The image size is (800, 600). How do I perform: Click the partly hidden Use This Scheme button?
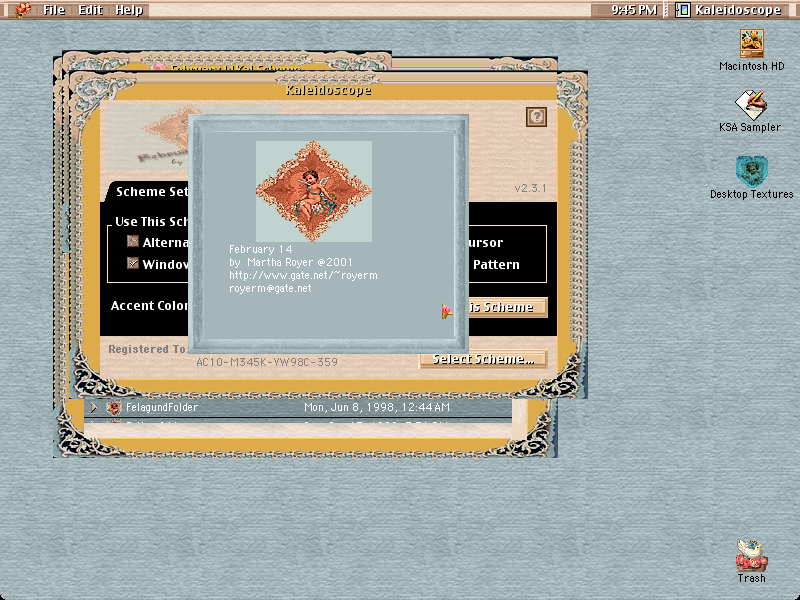[x=508, y=307]
